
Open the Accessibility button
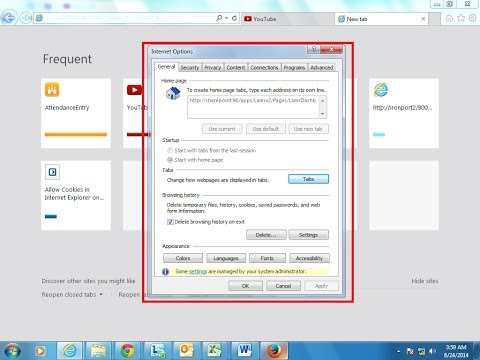(x=309, y=258)
